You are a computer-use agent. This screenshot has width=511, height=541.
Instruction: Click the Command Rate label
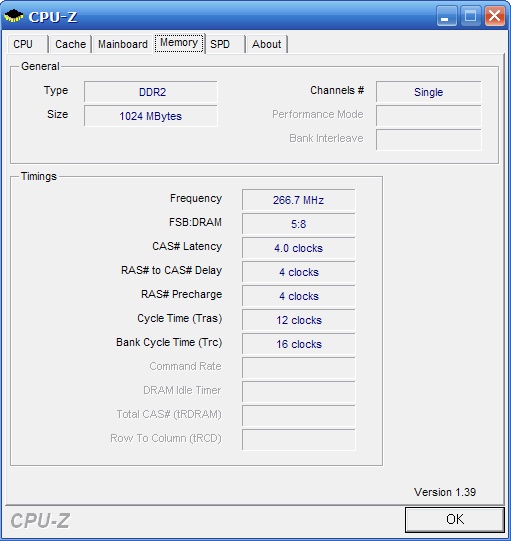coord(185,366)
